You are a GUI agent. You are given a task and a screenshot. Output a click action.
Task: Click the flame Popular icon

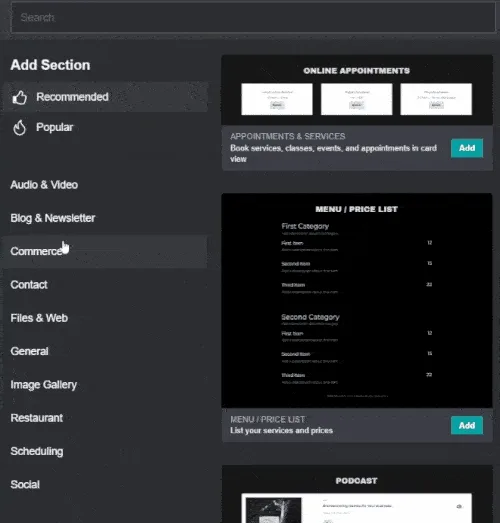pyautogui.click(x=19, y=127)
